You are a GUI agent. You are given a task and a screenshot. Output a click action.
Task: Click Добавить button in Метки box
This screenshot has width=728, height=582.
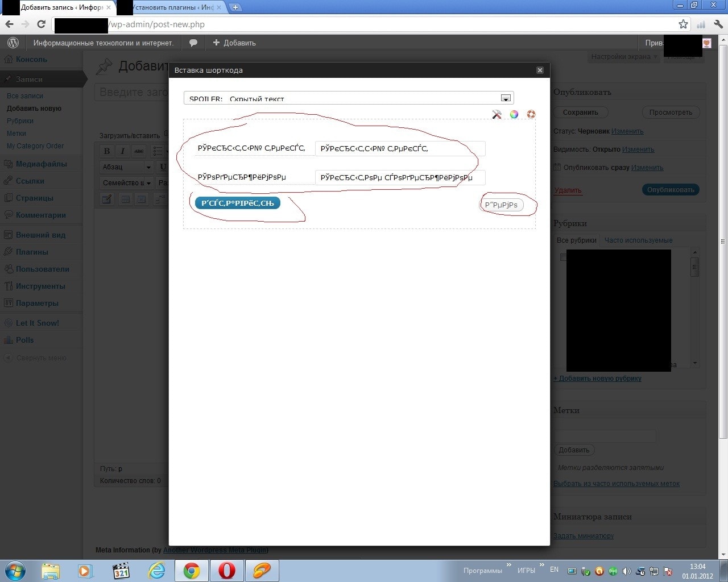[574, 450]
